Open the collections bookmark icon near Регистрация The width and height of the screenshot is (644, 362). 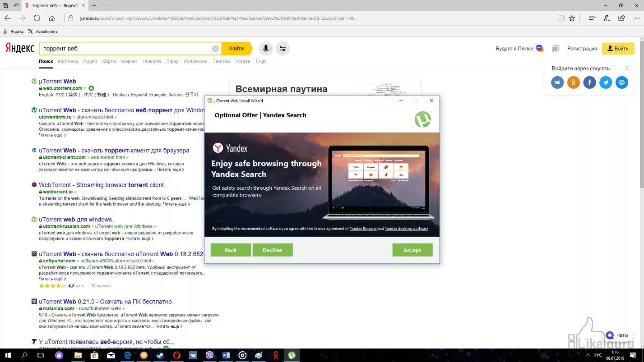[x=556, y=49]
